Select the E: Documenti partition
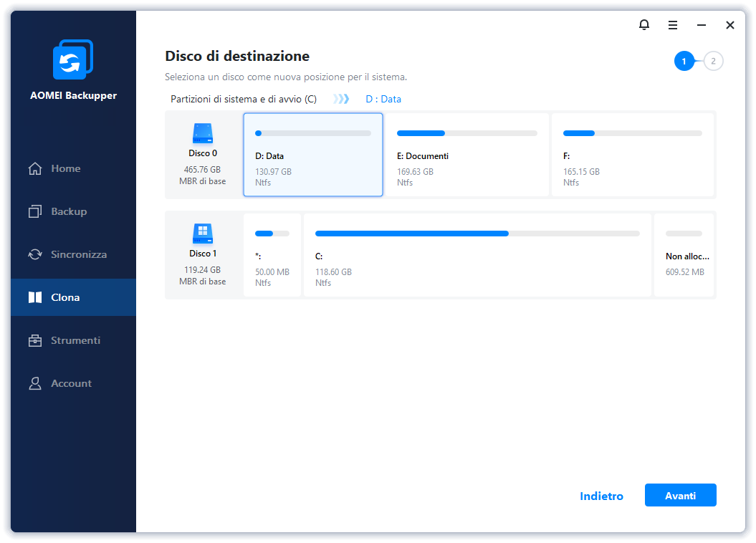The image size is (756, 543). point(466,155)
